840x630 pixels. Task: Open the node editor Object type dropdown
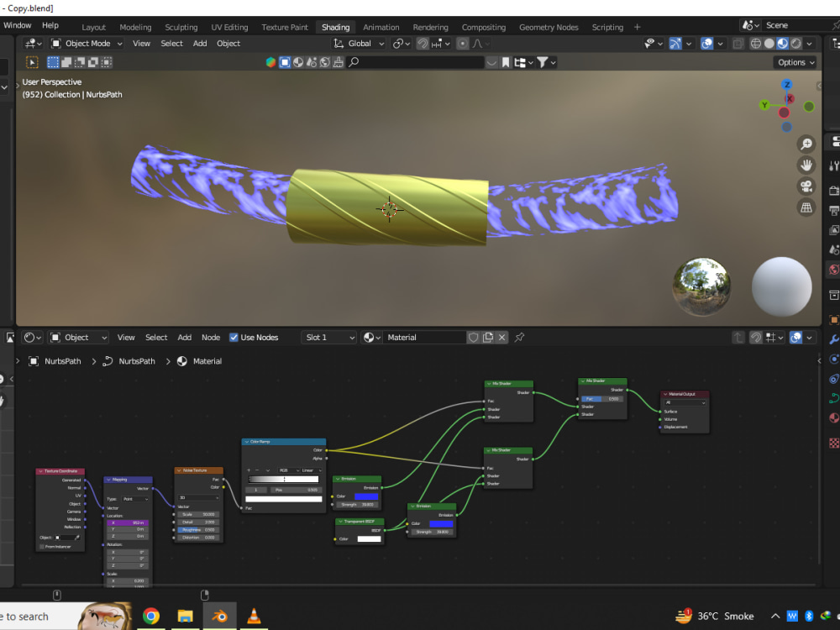point(79,338)
